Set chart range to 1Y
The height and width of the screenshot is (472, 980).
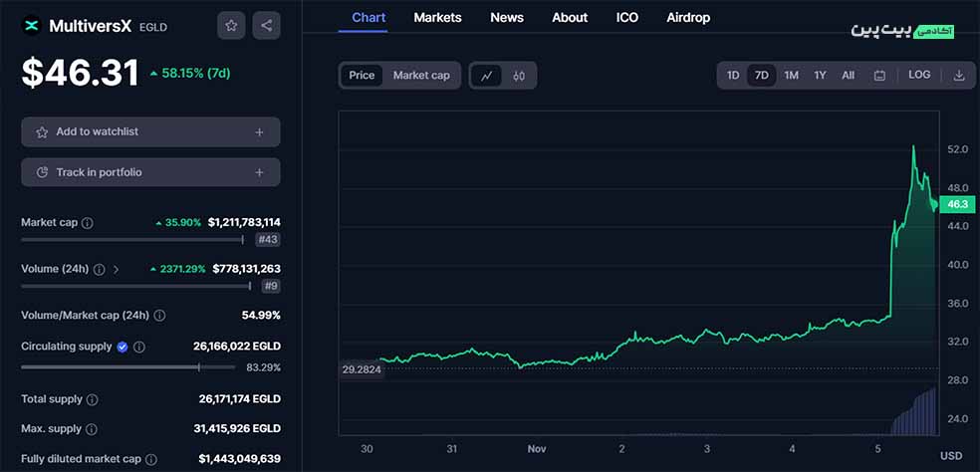click(820, 76)
